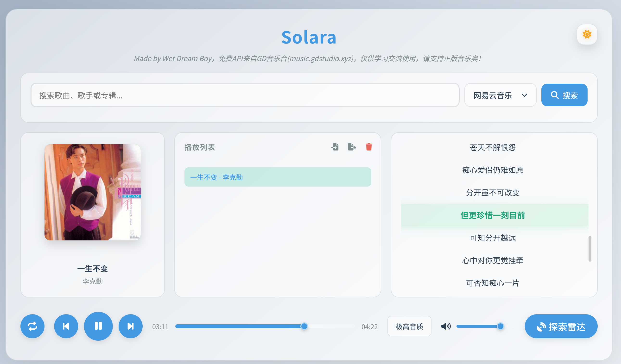Viewport: 621px width, 364px height.
Task: Click the repeat/loop mode button
Action: (32, 326)
